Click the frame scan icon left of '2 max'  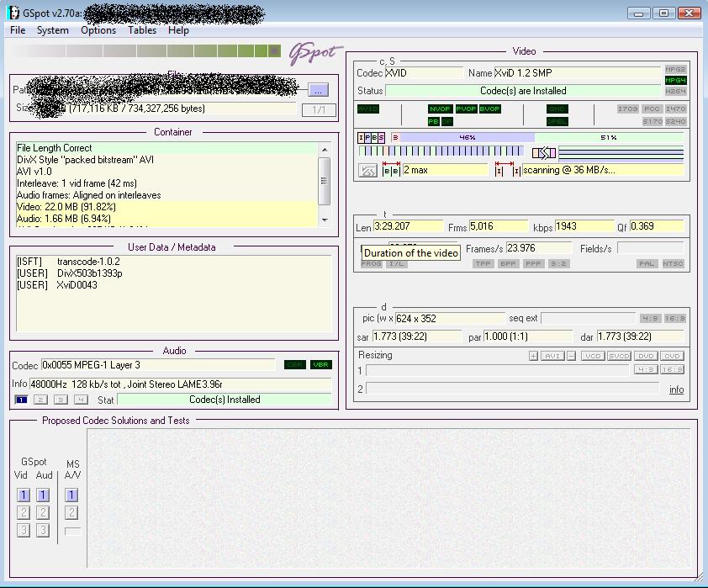(367, 170)
